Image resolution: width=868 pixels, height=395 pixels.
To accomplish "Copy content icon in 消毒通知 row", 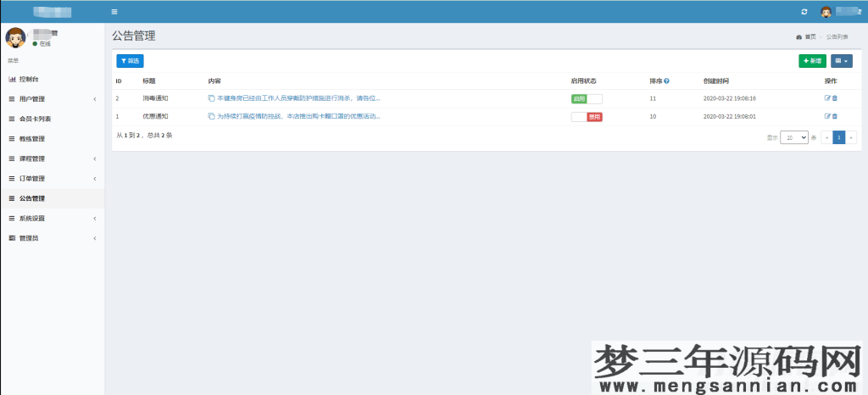I will [x=211, y=98].
